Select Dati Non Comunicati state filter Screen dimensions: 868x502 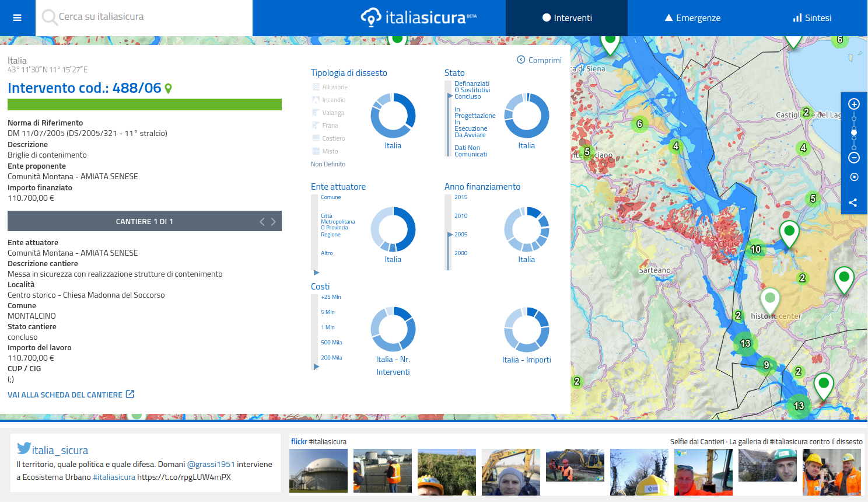coord(471,151)
